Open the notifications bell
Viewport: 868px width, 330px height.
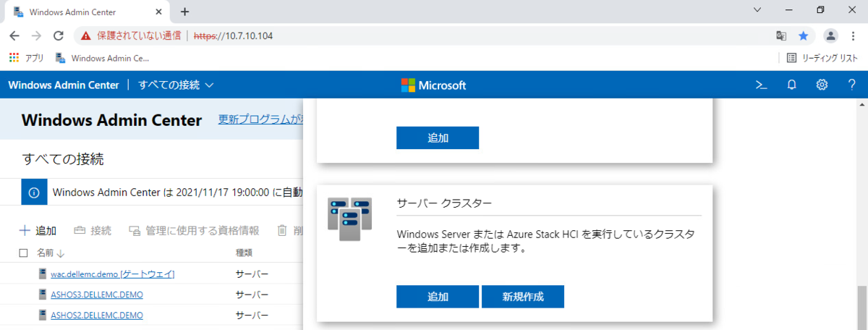(791, 85)
